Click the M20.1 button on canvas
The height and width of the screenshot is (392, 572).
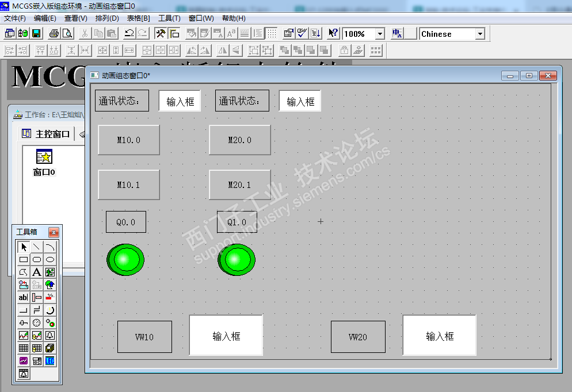(x=239, y=185)
